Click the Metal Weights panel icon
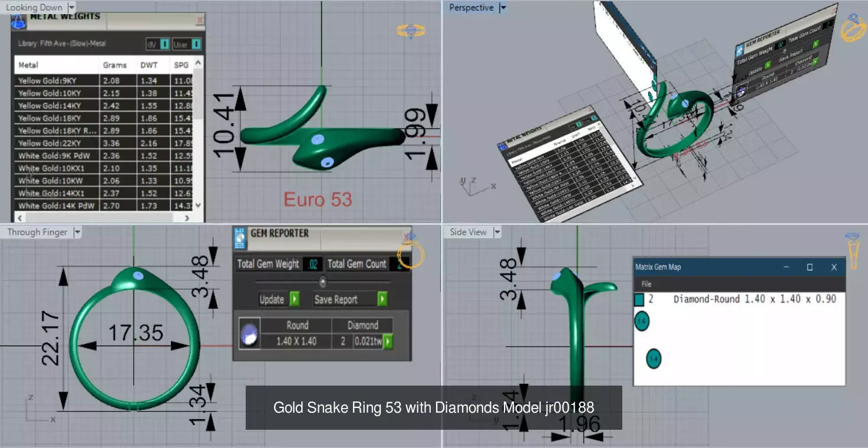This screenshot has width=868, height=448. tap(19, 21)
